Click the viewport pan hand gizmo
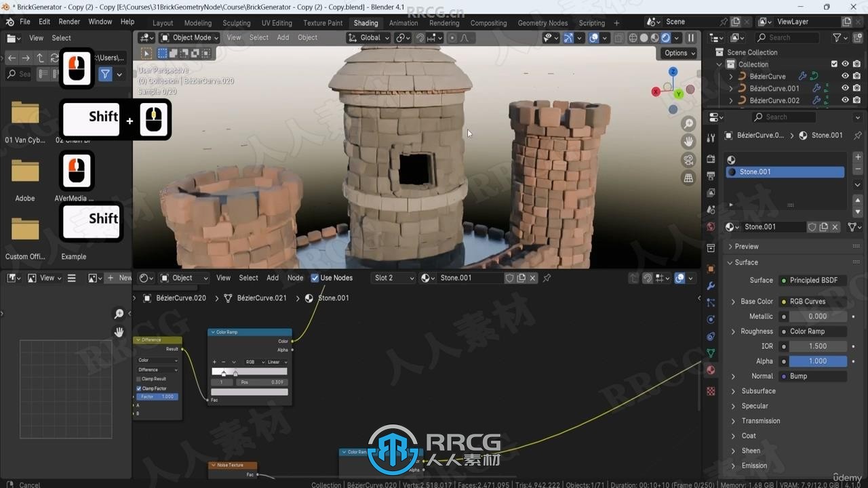The width and height of the screenshot is (868, 488). (688, 142)
